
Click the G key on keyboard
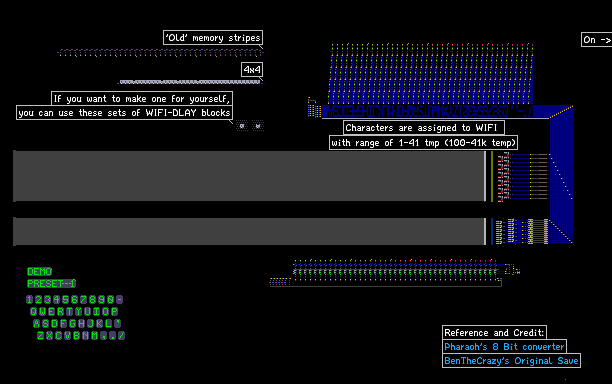click(72, 324)
